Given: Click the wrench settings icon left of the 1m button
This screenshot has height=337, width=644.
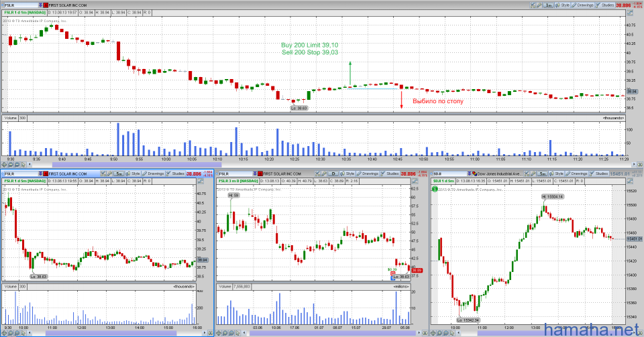Looking at the screenshot, I should tap(539, 5).
